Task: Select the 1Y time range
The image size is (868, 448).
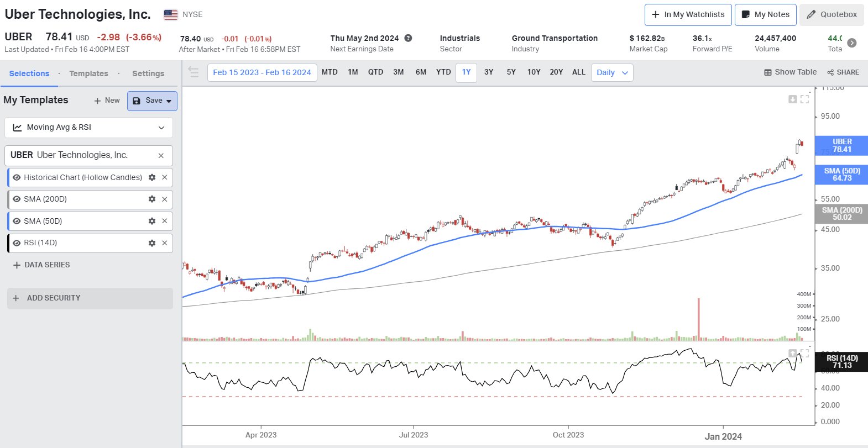Action: coord(466,72)
